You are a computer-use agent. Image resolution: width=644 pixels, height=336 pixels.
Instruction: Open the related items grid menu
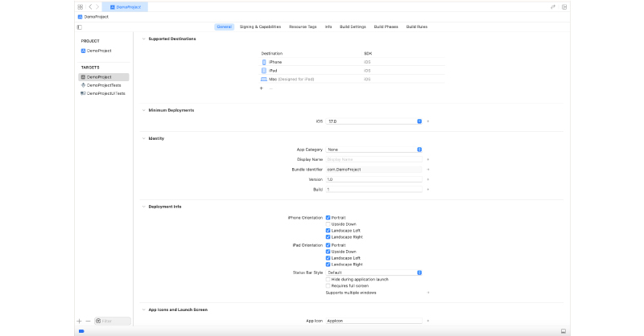click(x=80, y=7)
